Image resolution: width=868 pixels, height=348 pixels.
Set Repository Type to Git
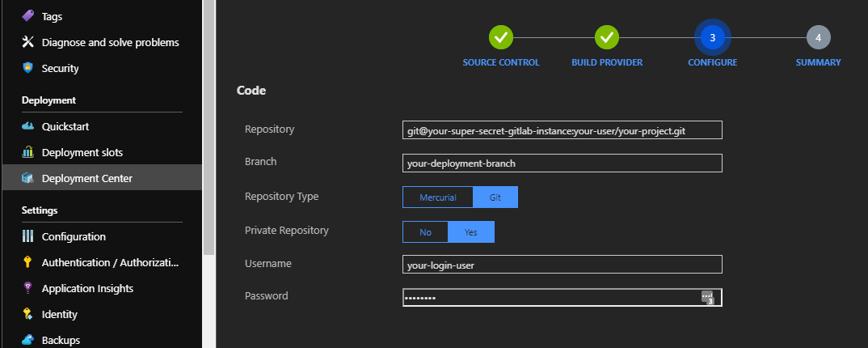pyautogui.click(x=495, y=197)
